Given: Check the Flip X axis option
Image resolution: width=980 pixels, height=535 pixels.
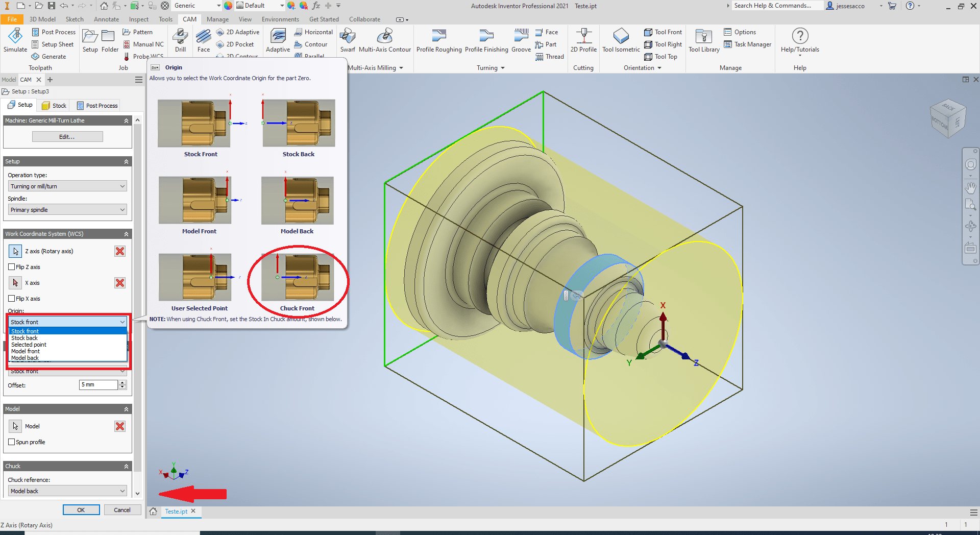Looking at the screenshot, I should (x=11, y=299).
